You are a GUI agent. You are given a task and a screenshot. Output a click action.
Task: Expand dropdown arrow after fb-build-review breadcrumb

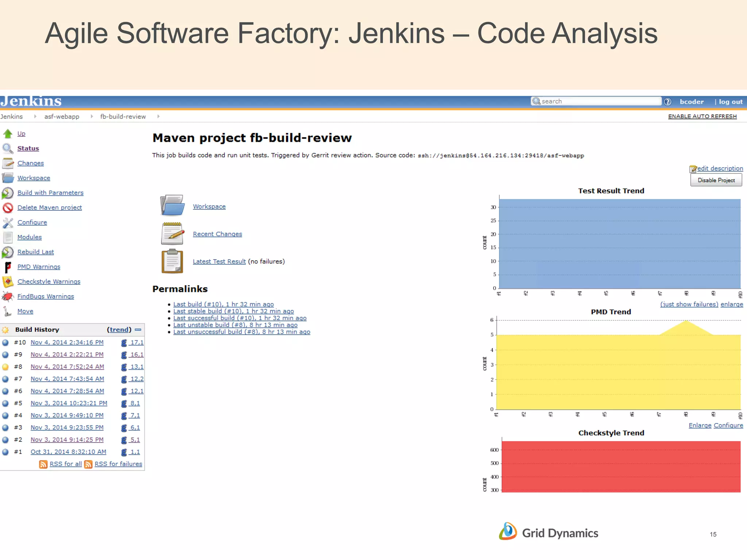[x=158, y=116]
